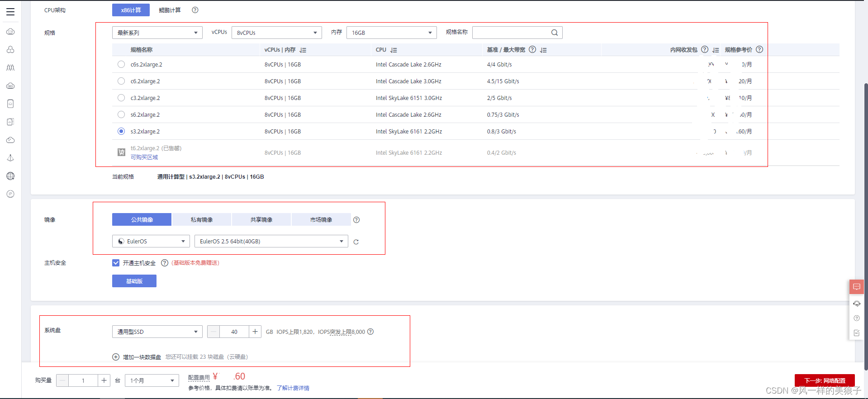Click help icon next to image type tabs
The height and width of the screenshot is (399, 868).
pyautogui.click(x=356, y=220)
